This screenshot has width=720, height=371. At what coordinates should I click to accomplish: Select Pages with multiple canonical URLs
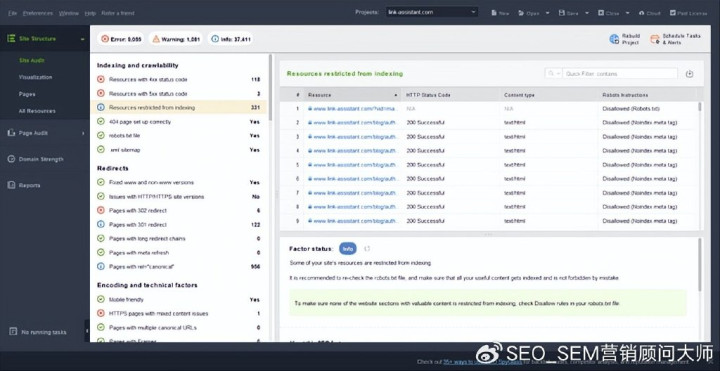coord(179,327)
